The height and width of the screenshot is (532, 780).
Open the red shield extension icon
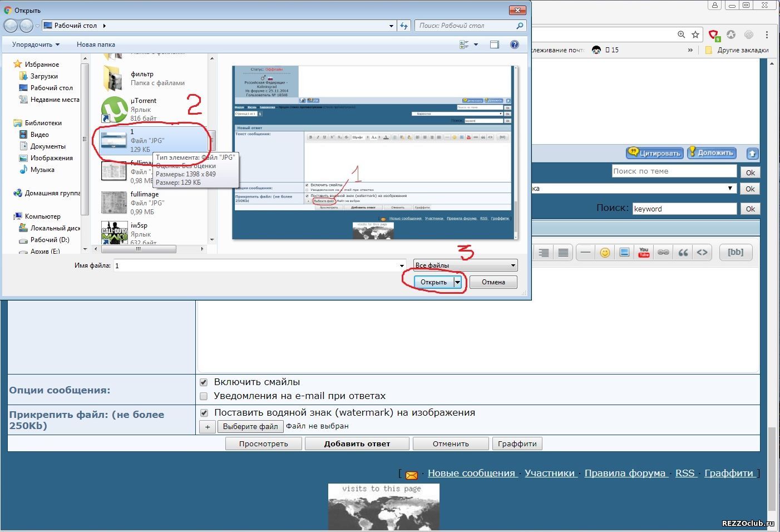point(714,35)
